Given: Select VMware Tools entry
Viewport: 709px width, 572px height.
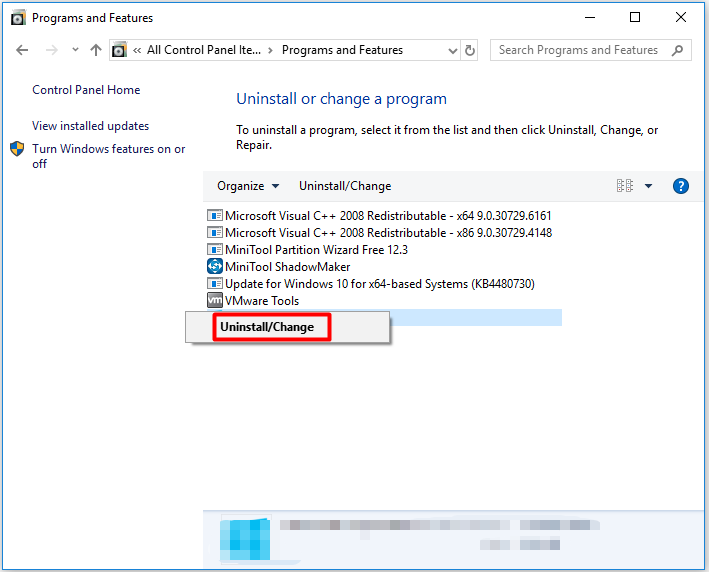Looking at the screenshot, I should pos(253,301).
